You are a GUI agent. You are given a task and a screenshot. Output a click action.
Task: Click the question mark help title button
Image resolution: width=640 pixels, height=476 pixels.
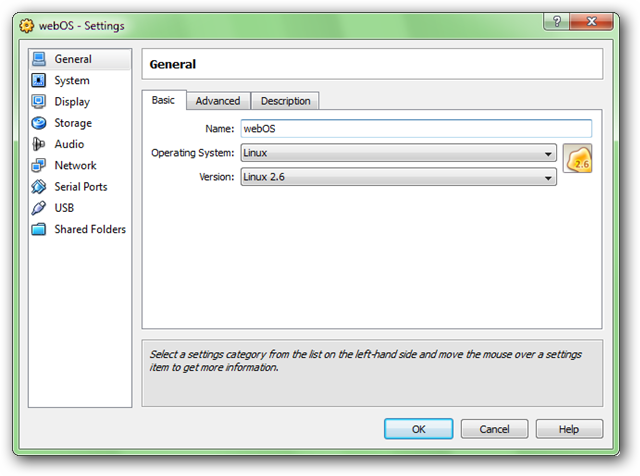coord(557,21)
